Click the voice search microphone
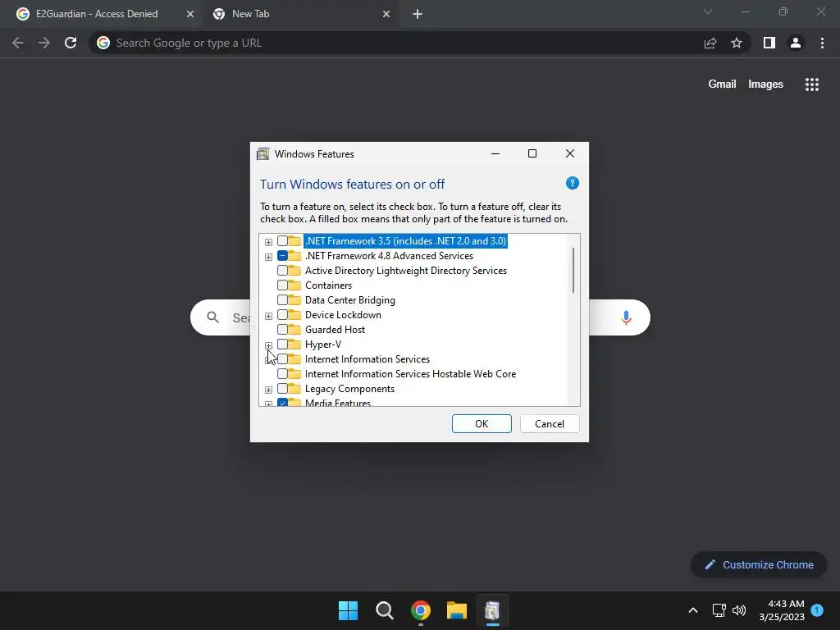This screenshot has height=630, width=840. (x=626, y=317)
